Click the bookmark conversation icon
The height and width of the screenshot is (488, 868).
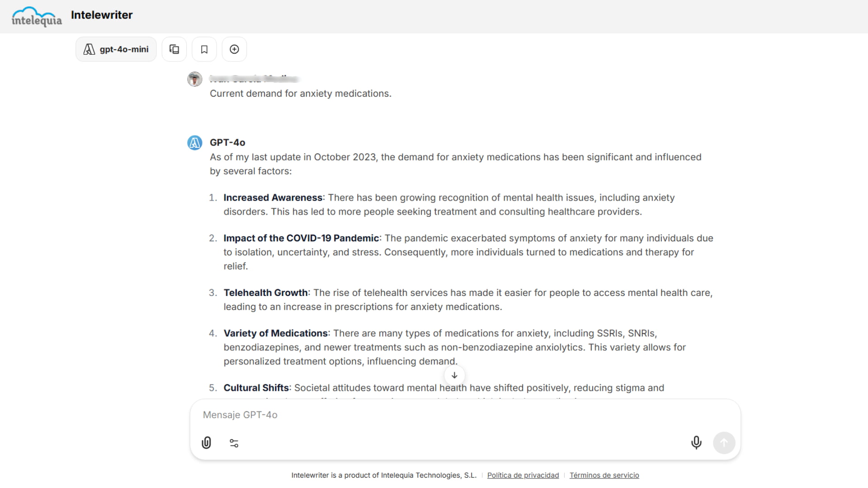204,49
